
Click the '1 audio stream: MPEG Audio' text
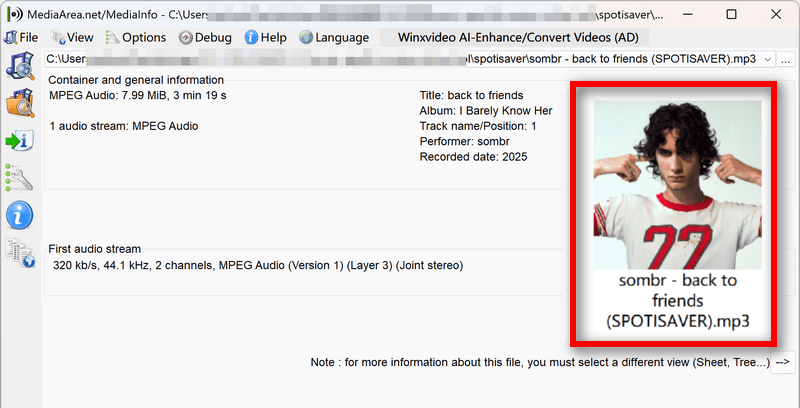click(124, 126)
